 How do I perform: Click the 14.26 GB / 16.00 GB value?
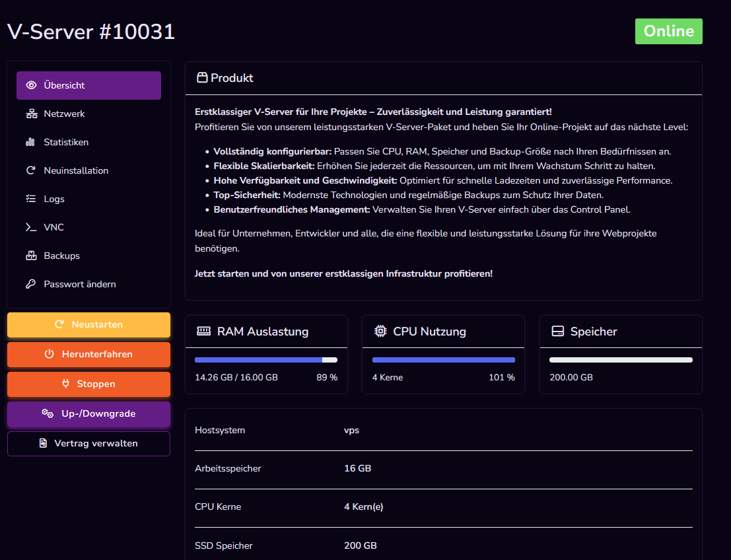(x=236, y=377)
